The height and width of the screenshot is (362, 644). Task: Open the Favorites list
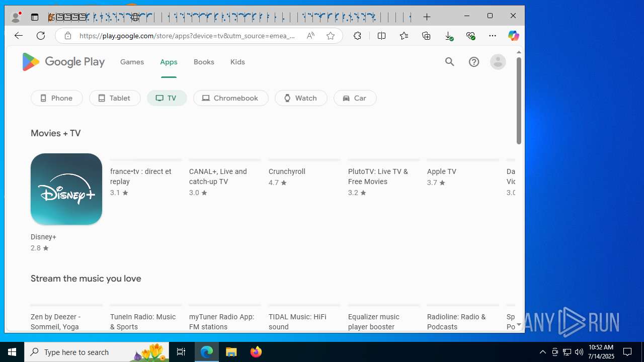(404, 36)
